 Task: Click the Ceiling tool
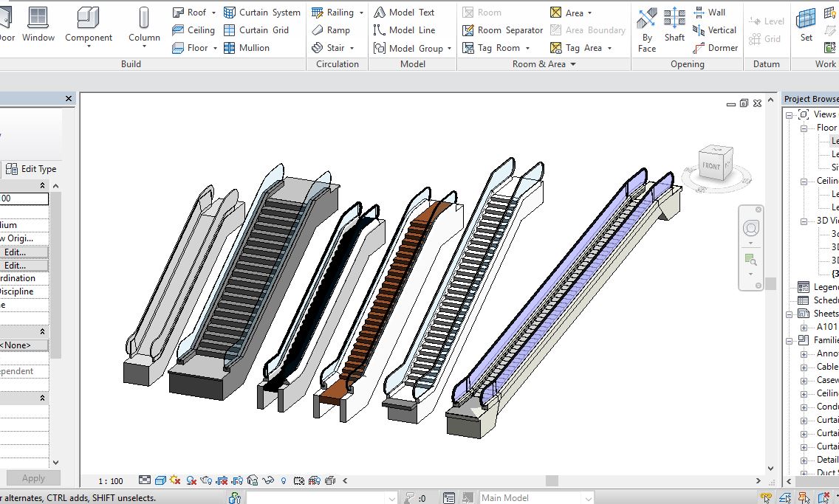click(193, 30)
